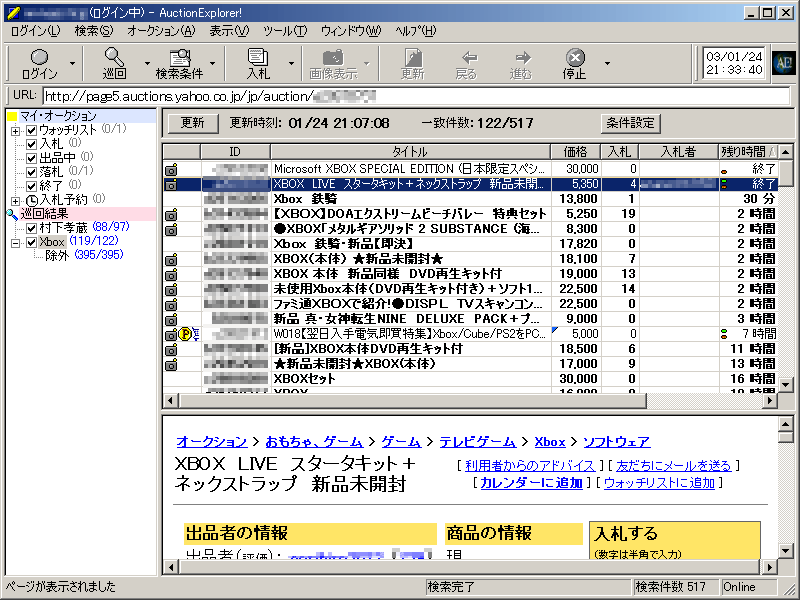The height and width of the screenshot is (600, 800).
Task: Go forward with the 進む arrow
Action: pyautogui.click(x=521, y=63)
